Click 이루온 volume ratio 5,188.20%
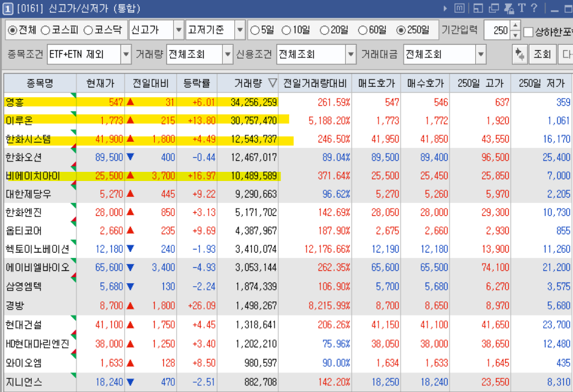 coord(329,120)
